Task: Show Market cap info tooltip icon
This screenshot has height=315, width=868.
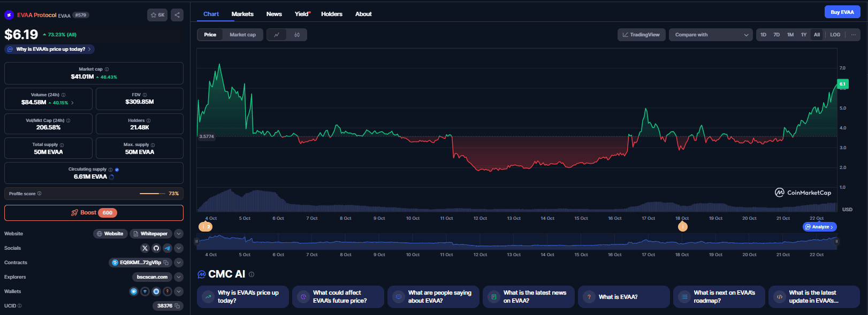Action: 106,69
